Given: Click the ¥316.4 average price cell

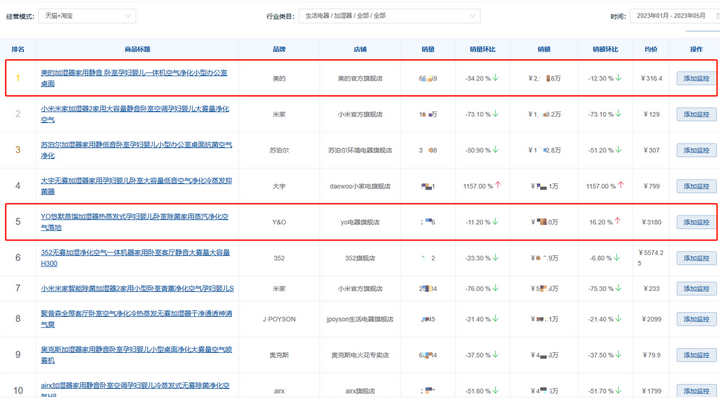Looking at the screenshot, I should point(652,78).
